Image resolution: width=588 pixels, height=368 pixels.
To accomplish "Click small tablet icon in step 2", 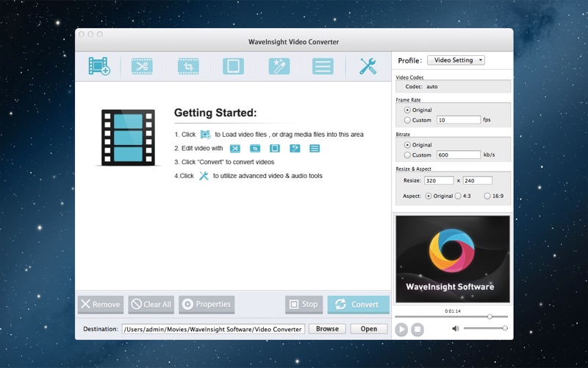I will [x=275, y=149].
